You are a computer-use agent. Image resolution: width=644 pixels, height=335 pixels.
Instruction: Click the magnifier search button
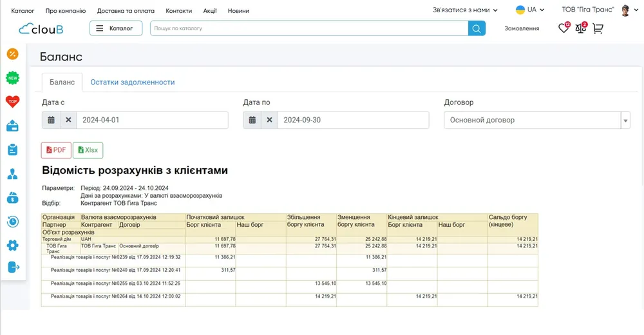477,28
